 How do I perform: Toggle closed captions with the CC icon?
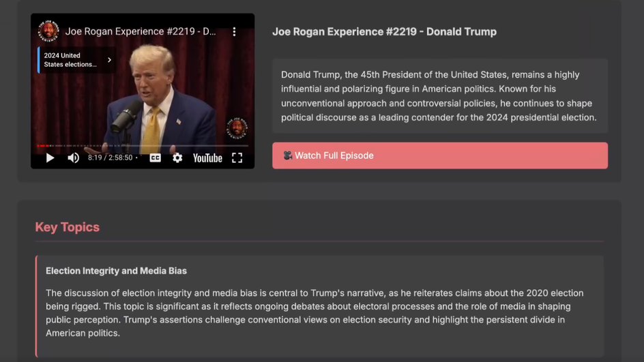tap(156, 158)
